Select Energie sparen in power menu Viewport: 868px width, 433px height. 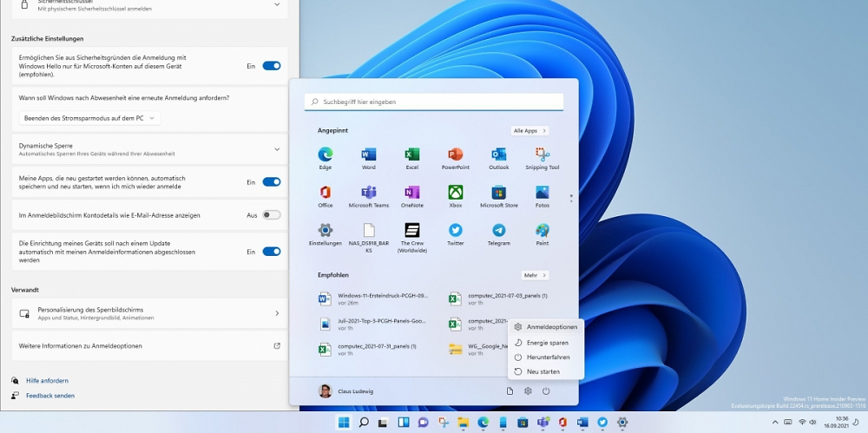(546, 343)
